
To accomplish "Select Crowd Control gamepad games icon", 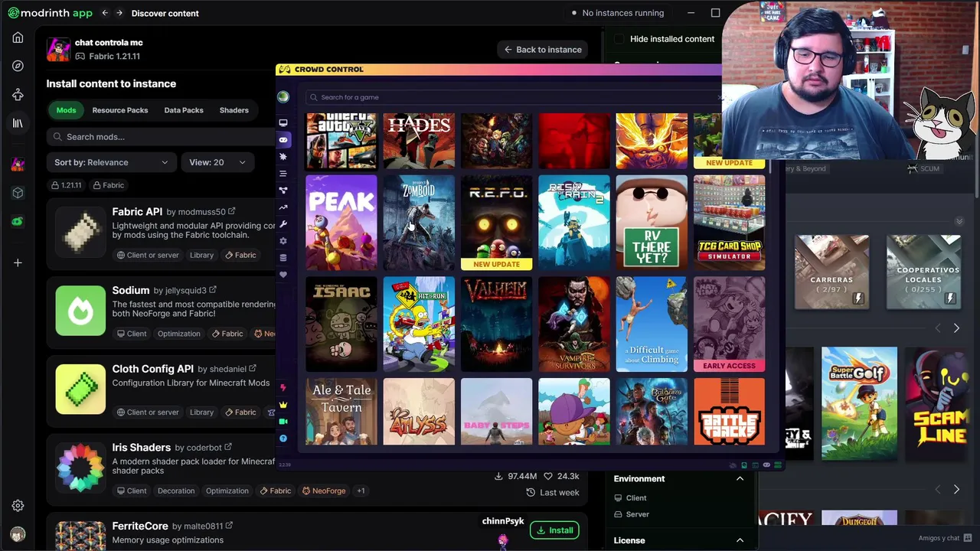I will coord(283,139).
